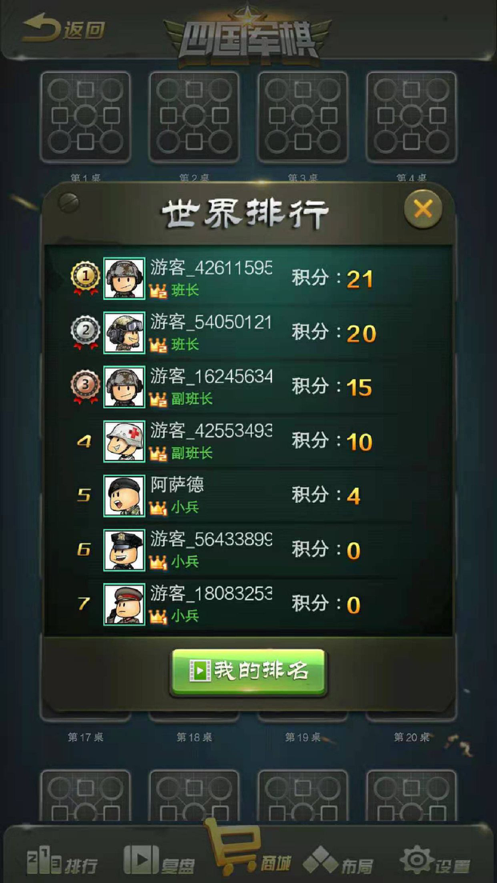Tap the 返回 back arrow

click(x=63, y=29)
